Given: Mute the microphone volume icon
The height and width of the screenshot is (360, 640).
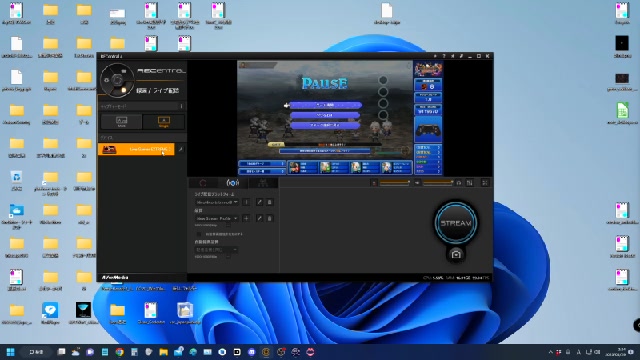Looking at the screenshot, I should tap(374, 183).
